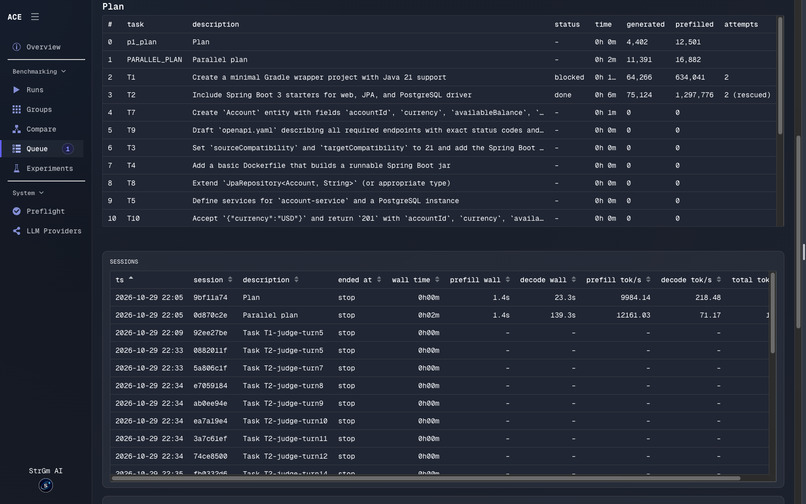The height and width of the screenshot is (504, 806).
Task: Sort sessions by decode wall column
Action: 548,280
